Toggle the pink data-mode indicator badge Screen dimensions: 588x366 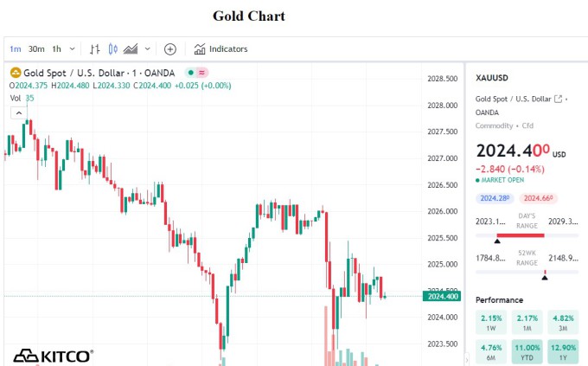coord(201,72)
